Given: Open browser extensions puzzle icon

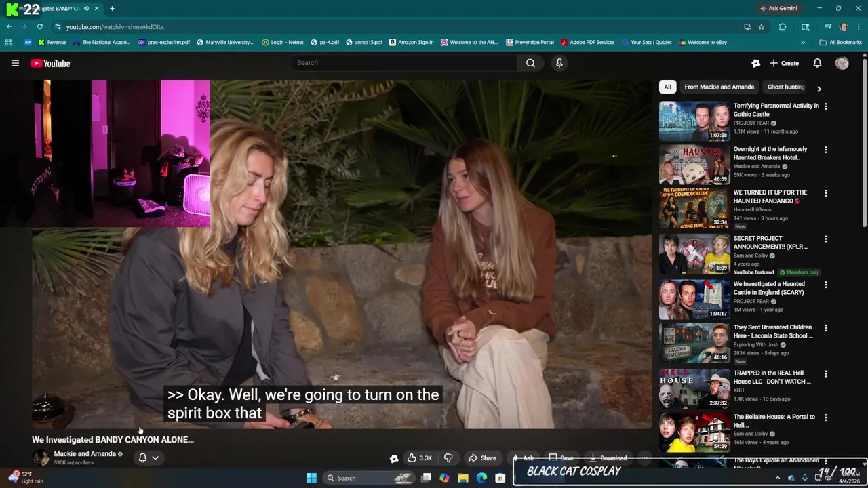Looking at the screenshot, I should click(783, 27).
